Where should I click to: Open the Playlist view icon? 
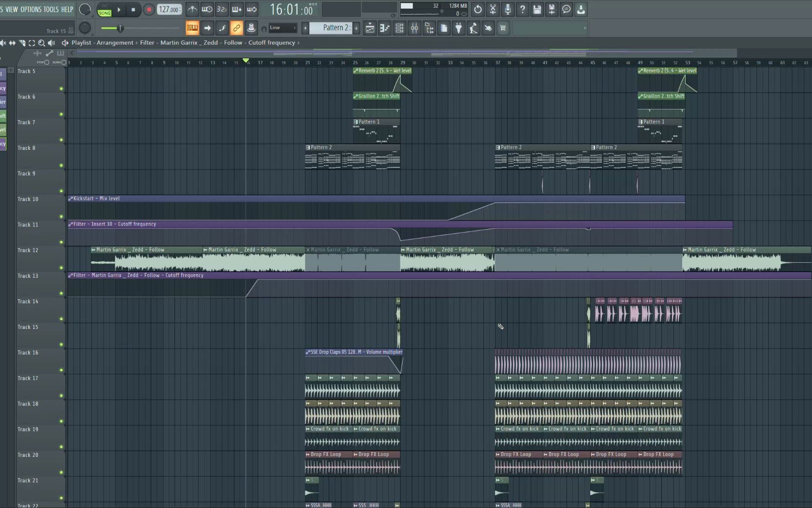pyautogui.click(x=370, y=28)
